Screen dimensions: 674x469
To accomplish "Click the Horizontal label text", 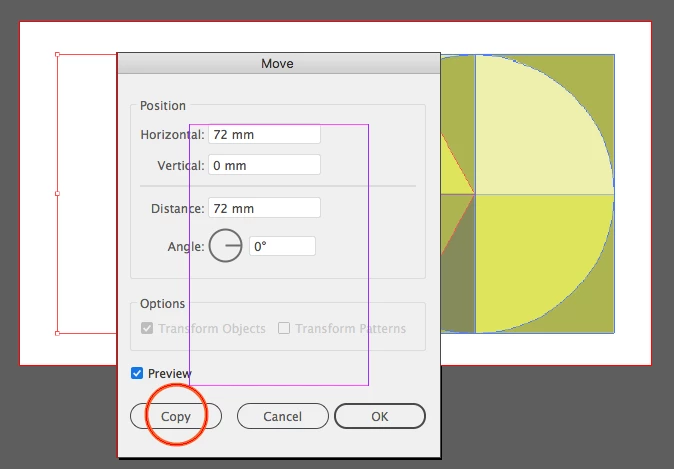I will (172, 135).
